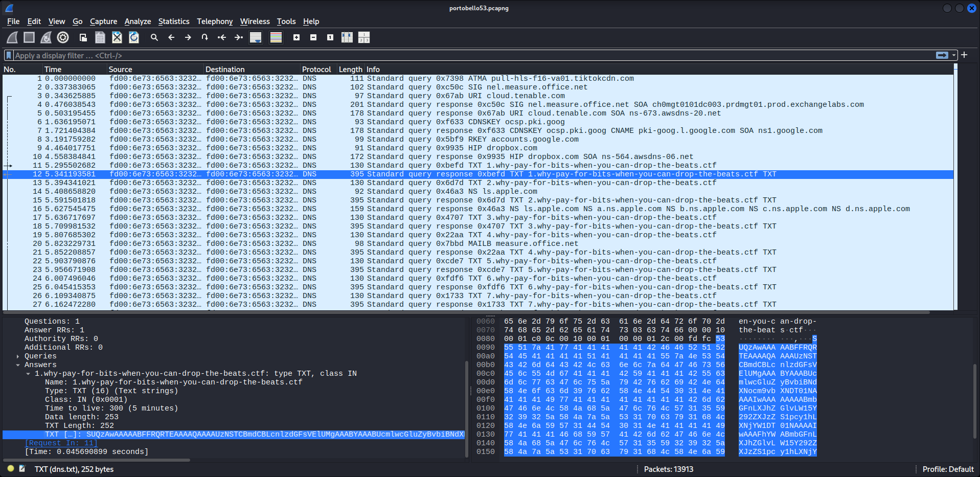
Task: Find a packet with the magnifier icon
Action: point(154,37)
